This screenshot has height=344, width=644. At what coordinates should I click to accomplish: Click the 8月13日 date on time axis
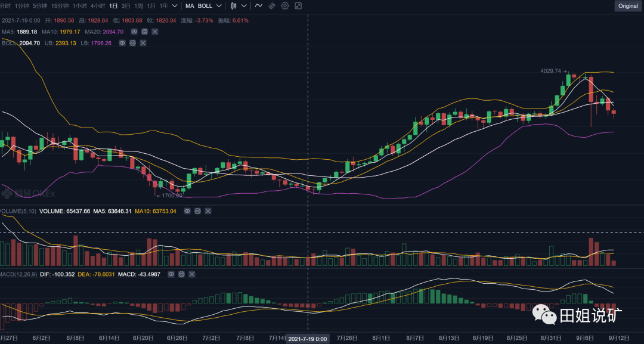pos(449,338)
